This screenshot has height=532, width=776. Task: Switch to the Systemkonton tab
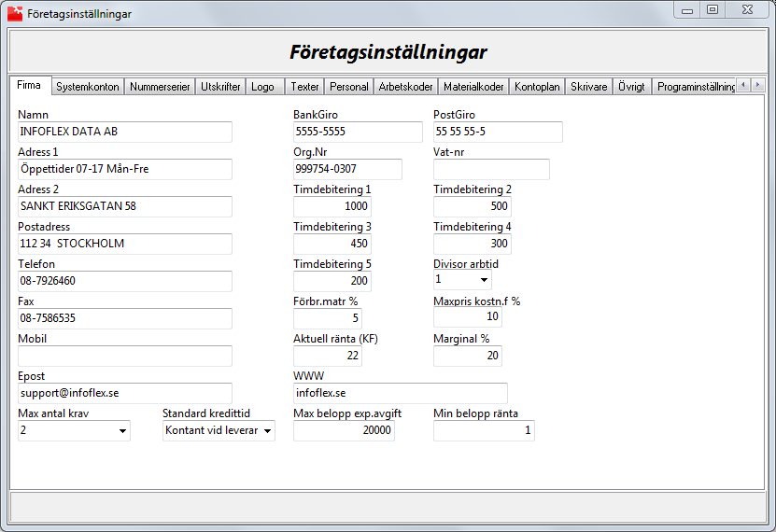tap(88, 87)
